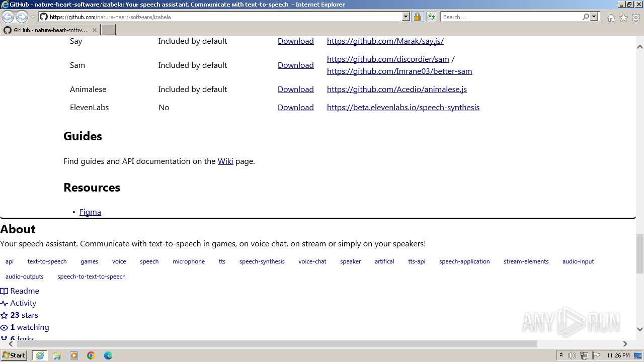644x362 pixels.
Task: Download the Sam engine
Action: pyautogui.click(x=295, y=65)
